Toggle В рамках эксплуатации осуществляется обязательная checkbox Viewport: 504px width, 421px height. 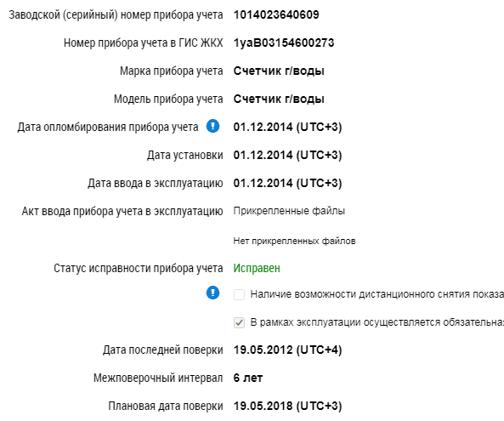tap(239, 322)
